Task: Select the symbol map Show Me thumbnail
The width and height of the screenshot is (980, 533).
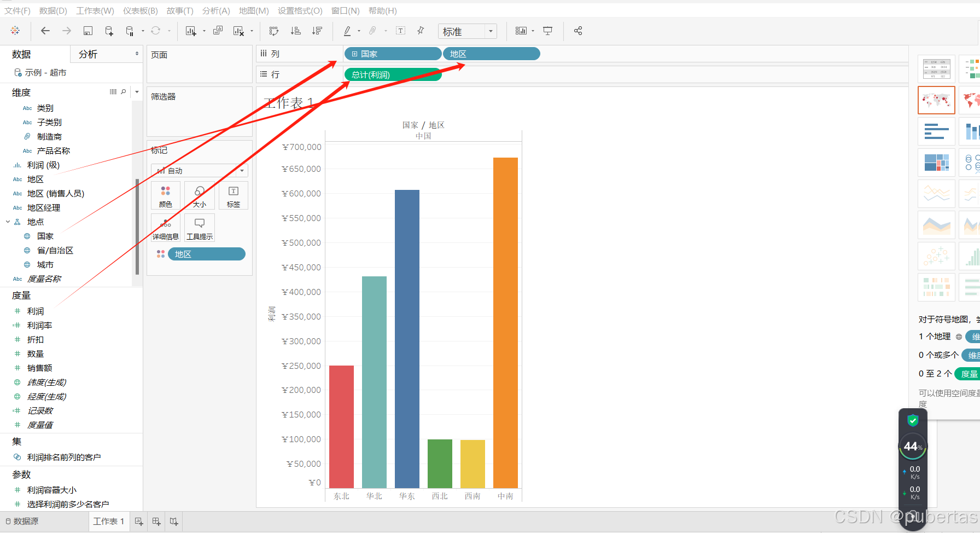Action: click(936, 100)
